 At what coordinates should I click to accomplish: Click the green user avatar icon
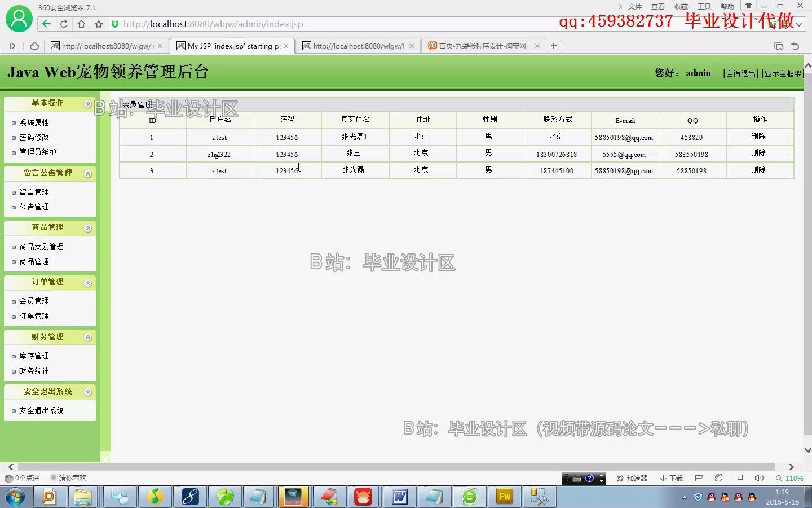point(19,19)
